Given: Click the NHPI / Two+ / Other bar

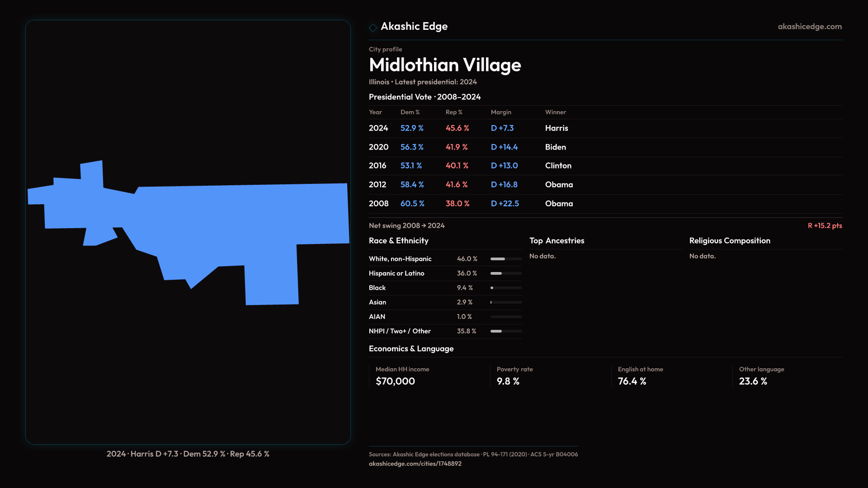Looking at the screenshot, I should pyautogui.click(x=506, y=331).
